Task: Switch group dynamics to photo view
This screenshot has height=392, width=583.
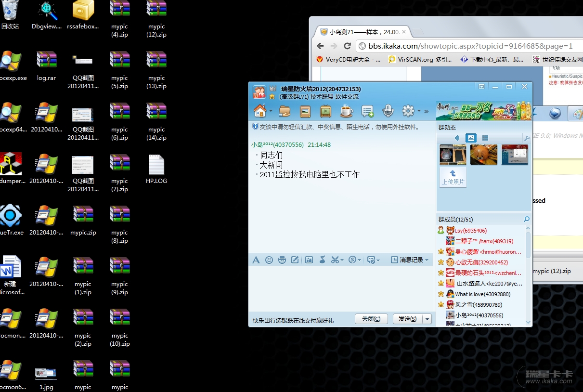Action: point(471,138)
